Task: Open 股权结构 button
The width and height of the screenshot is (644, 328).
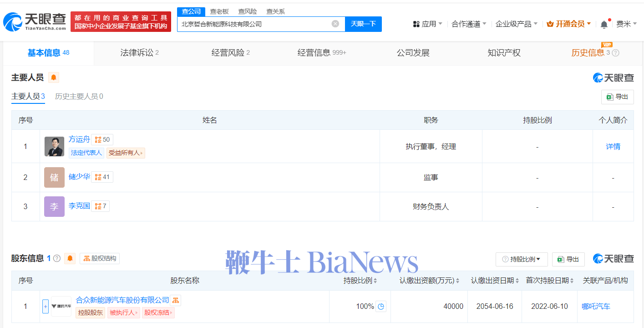Action: pos(100,258)
